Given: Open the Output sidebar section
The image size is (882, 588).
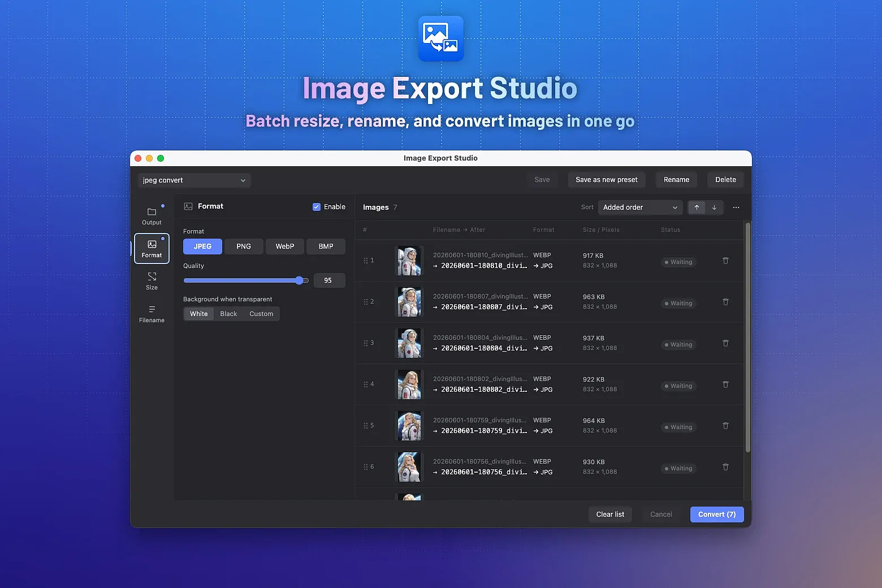Looking at the screenshot, I should (152, 216).
